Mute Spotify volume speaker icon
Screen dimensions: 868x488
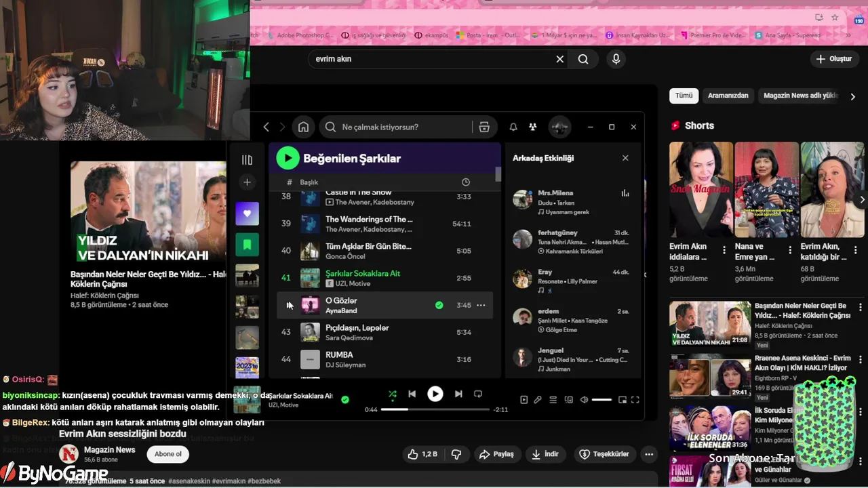pyautogui.click(x=584, y=400)
